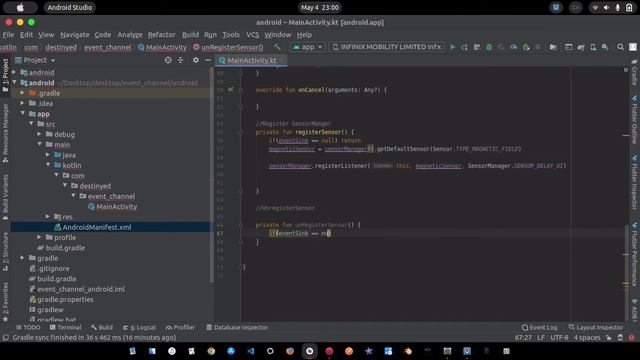This screenshot has width=640, height=360.
Task: Click the expand-all icon in Project panel
Action: pos(180,60)
